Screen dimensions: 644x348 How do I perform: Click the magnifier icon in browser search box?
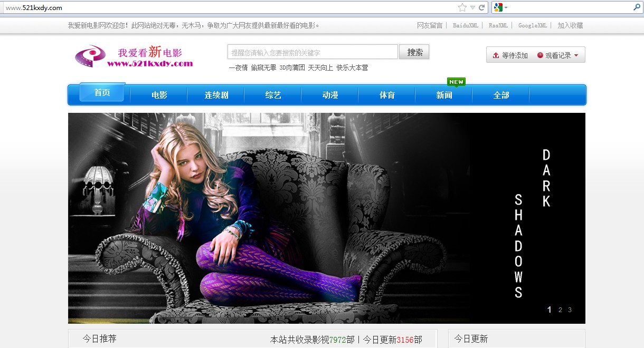636,7
